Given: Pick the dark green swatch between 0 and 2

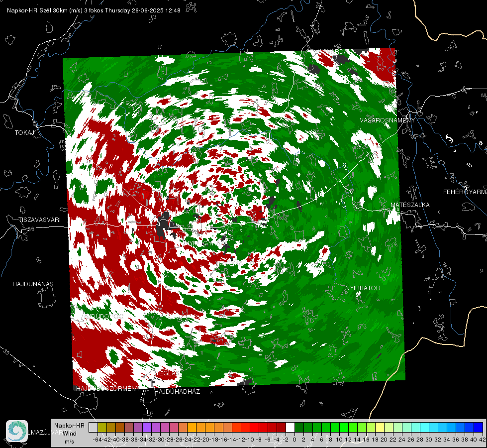Looking at the screenshot, I should point(299,427).
